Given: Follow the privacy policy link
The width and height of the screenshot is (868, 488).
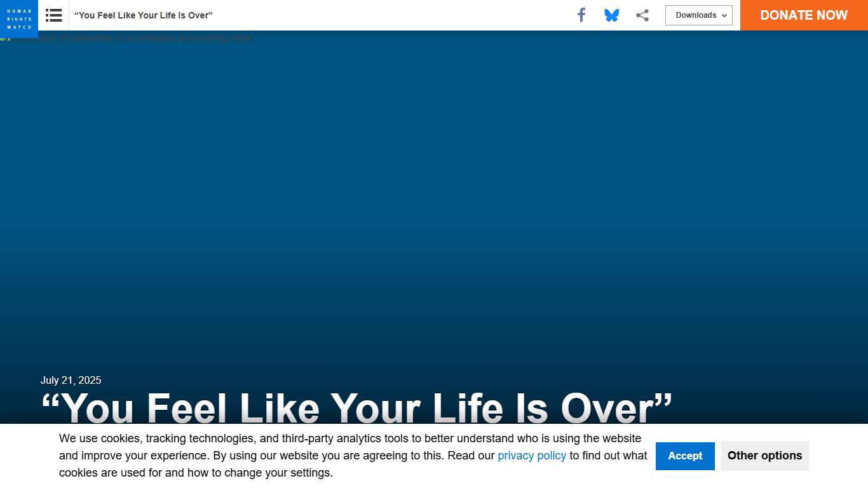Looking at the screenshot, I should [x=531, y=456].
